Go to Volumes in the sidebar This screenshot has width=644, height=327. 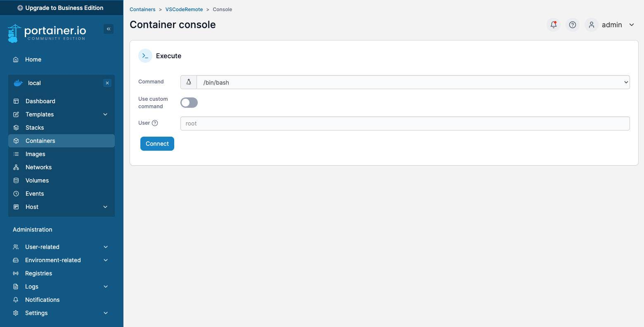pos(37,180)
